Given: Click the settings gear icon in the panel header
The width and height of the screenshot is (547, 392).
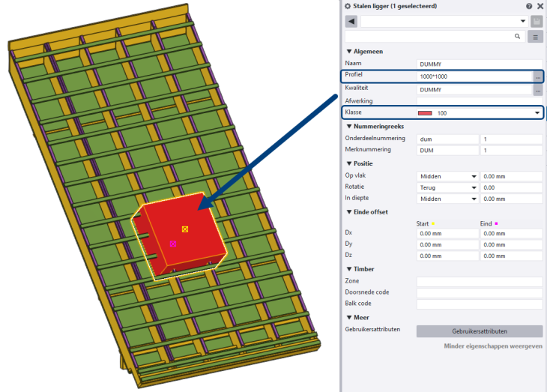Looking at the screenshot, I should coord(348,6).
